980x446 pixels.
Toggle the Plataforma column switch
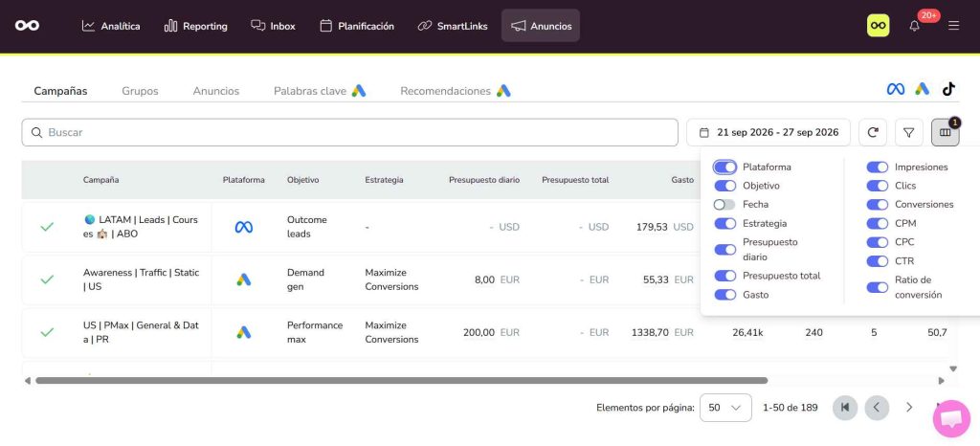[725, 167]
